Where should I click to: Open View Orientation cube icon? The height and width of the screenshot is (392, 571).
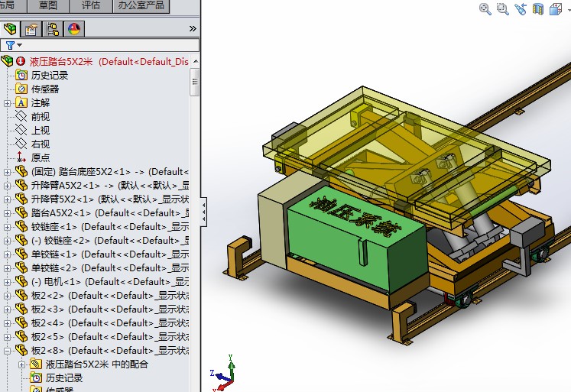click(x=556, y=8)
